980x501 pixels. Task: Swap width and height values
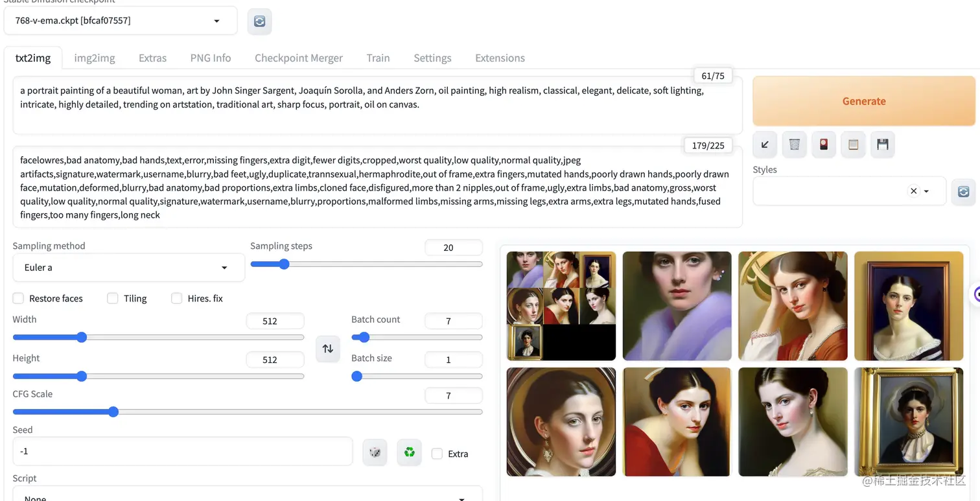click(328, 349)
